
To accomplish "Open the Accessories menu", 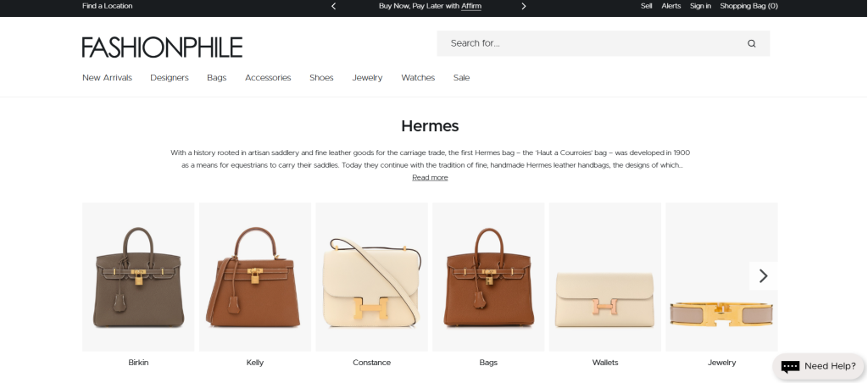I will [268, 77].
